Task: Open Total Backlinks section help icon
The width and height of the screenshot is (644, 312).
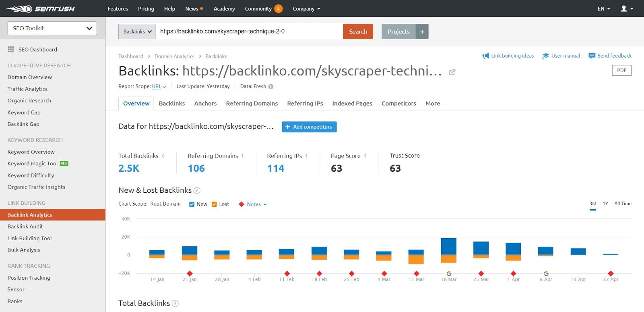Action: point(175,304)
